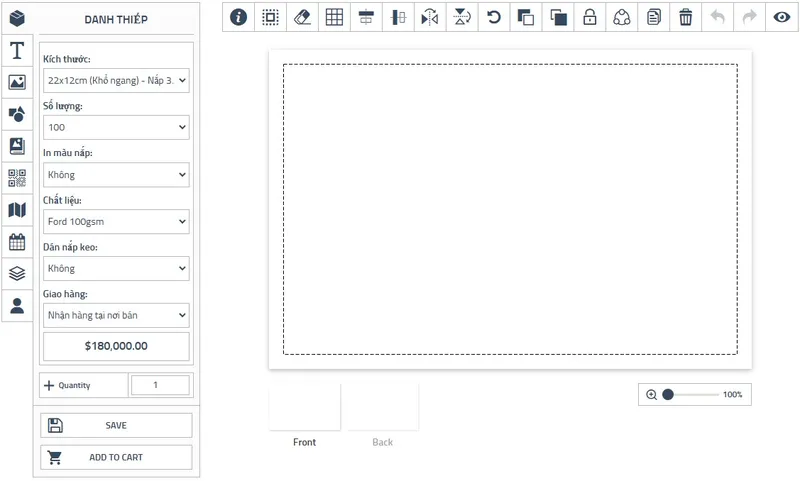Open the product box icon in sidebar
Screen dimensions: 800x481
coord(17,19)
